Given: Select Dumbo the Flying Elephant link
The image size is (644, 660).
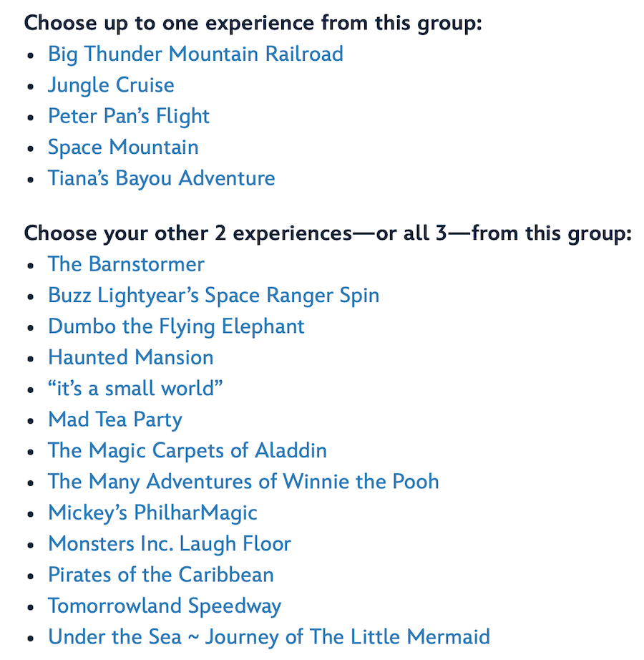Looking at the screenshot, I should coord(176,326).
